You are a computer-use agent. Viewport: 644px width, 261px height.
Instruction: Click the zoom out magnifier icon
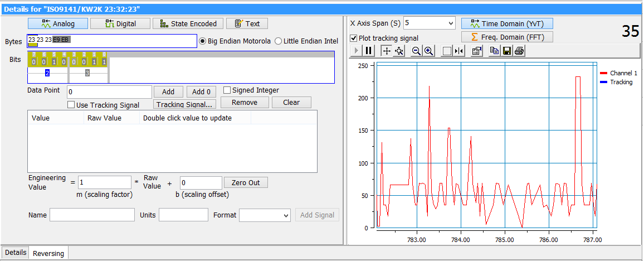click(x=416, y=51)
